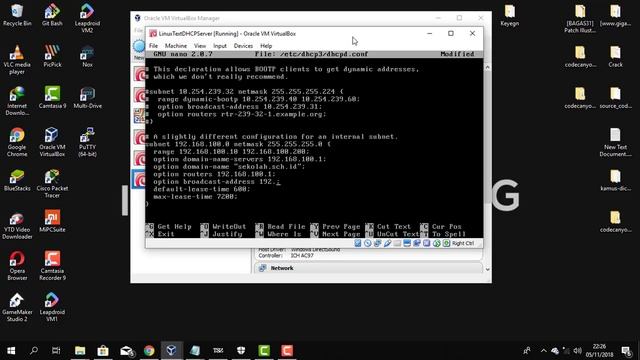Open Mail app from the taskbar

[127, 351]
